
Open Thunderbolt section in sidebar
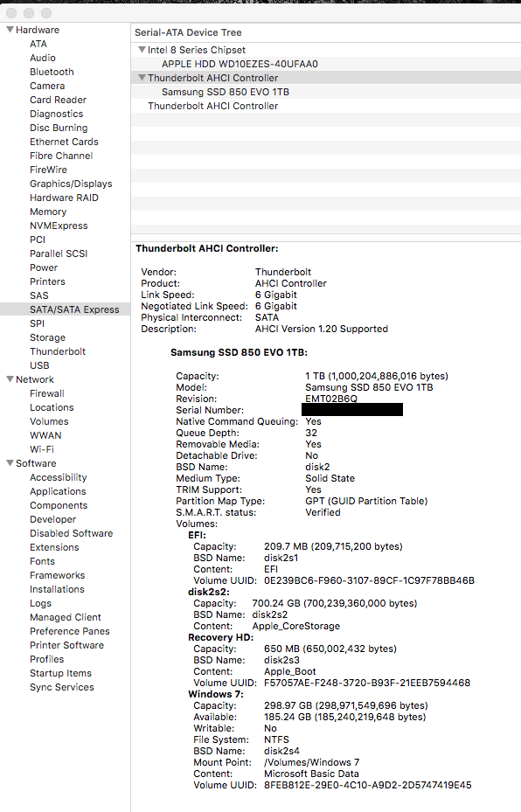point(58,351)
